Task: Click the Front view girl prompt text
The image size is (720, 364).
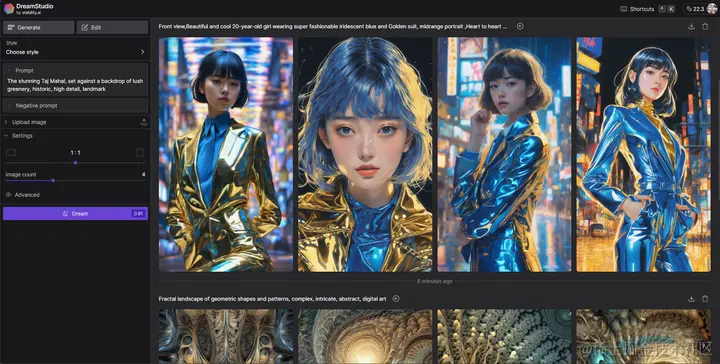Action: click(x=333, y=27)
